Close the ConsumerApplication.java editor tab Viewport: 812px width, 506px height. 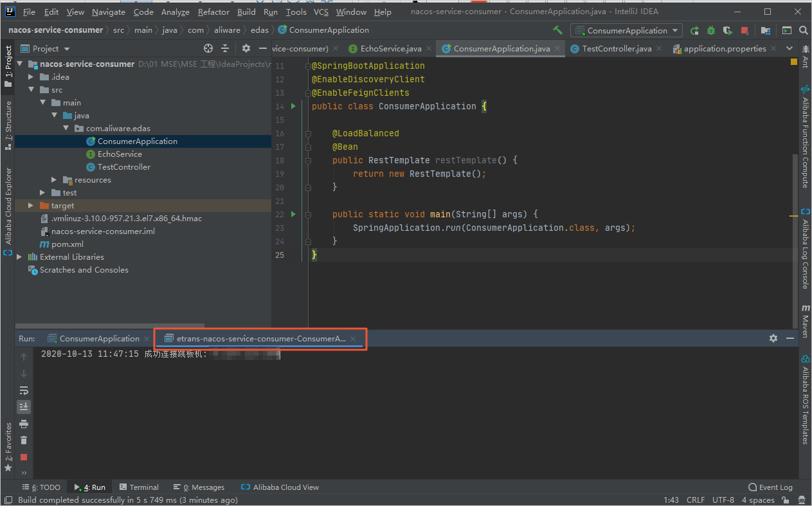click(x=557, y=49)
